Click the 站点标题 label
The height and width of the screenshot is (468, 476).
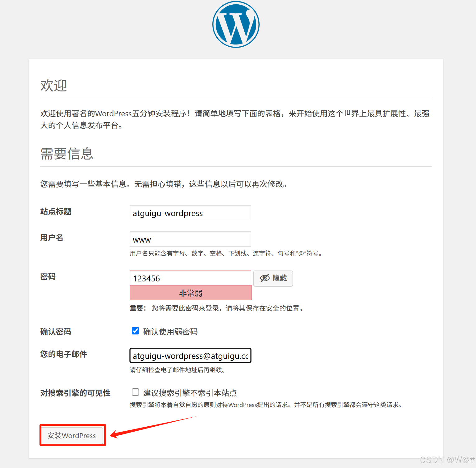click(56, 211)
